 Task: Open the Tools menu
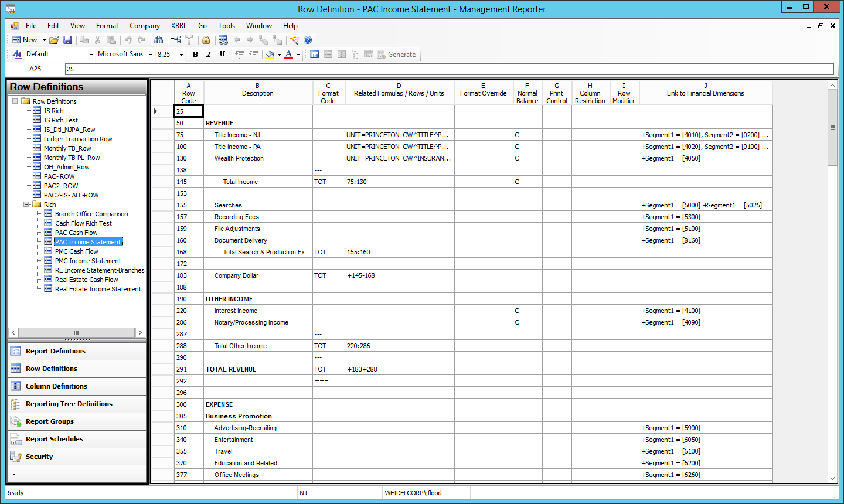(226, 26)
